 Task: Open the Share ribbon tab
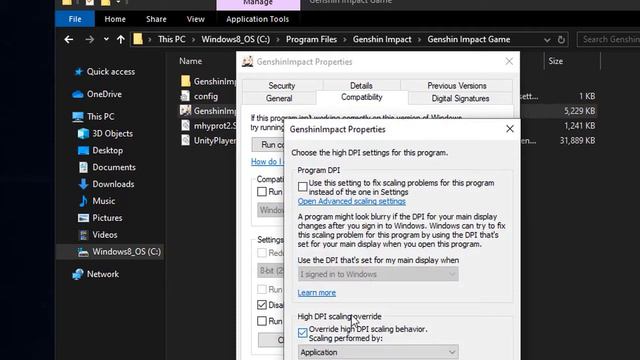click(156, 19)
